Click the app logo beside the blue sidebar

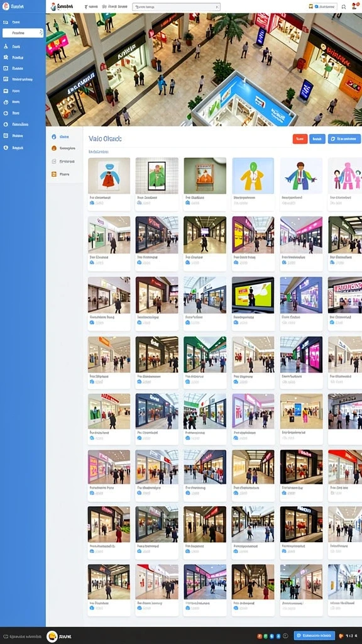coord(53,6)
